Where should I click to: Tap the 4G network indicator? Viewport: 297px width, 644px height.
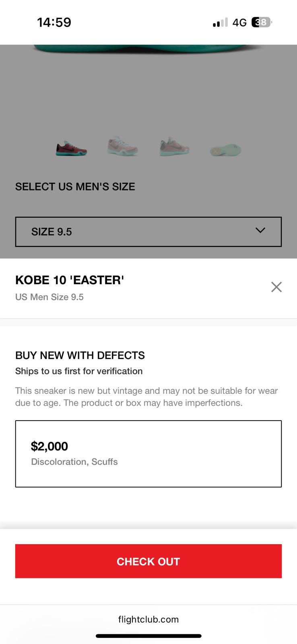[239, 23]
